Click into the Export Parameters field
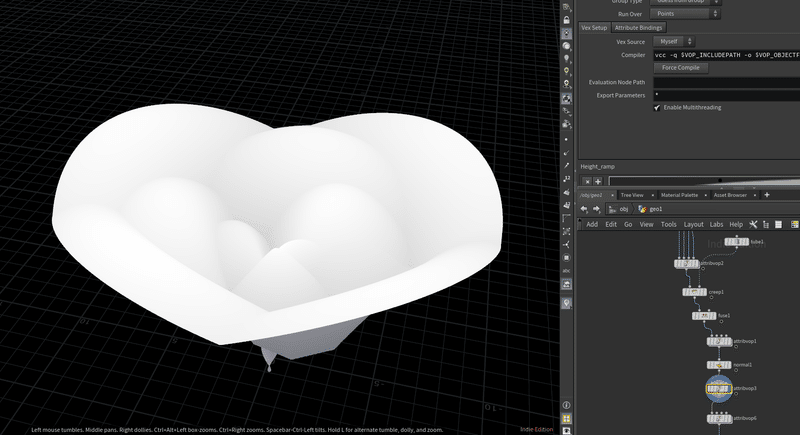The width and height of the screenshot is (800, 435). [x=727, y=95]
